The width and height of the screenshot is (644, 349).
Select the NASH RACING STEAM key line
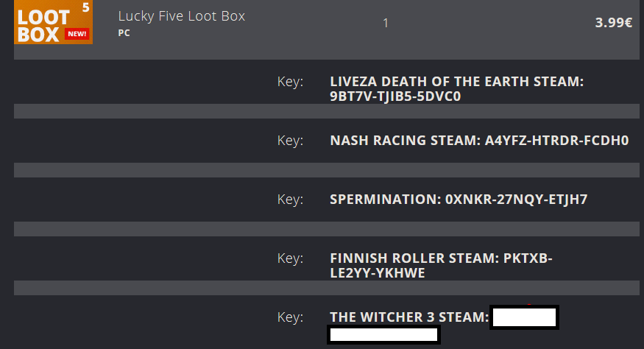point(479,141)
